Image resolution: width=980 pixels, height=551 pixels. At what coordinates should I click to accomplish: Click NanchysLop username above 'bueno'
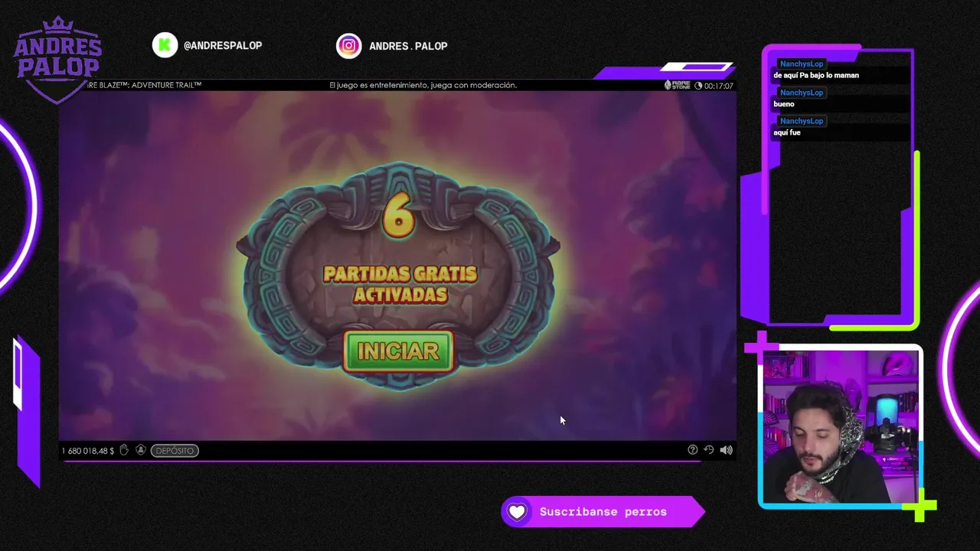(802, 93)
